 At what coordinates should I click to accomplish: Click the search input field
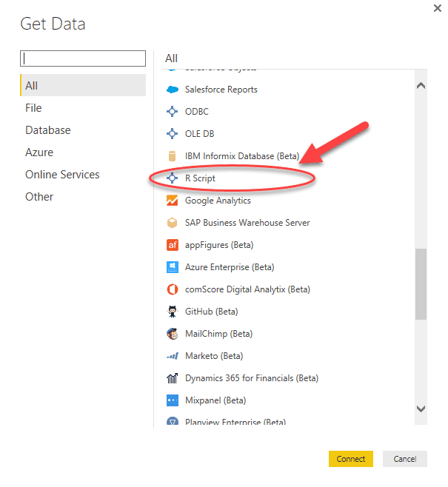click(x=83, y=58)
